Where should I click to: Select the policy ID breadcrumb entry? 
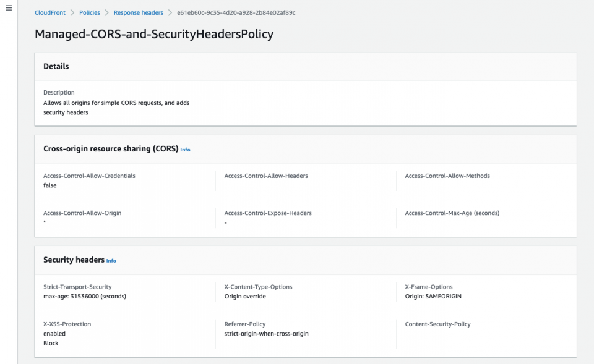coord(236,12)
